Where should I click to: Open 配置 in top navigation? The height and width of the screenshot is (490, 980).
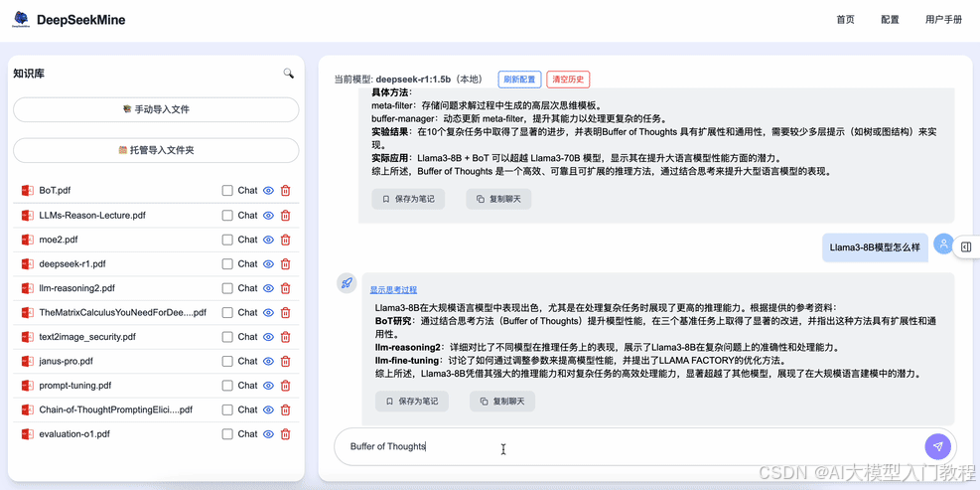click(x=890, y=20)
